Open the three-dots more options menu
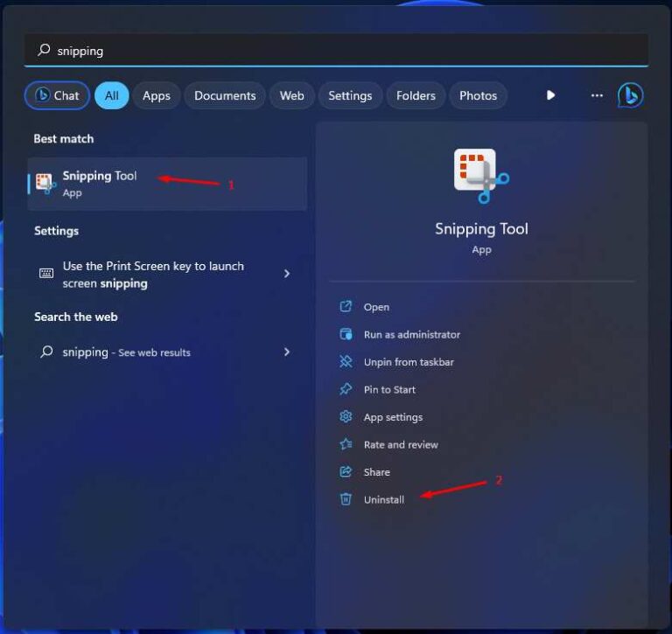Image resolution: width=672 pixels, height=634 pixels. coord(597,95)
